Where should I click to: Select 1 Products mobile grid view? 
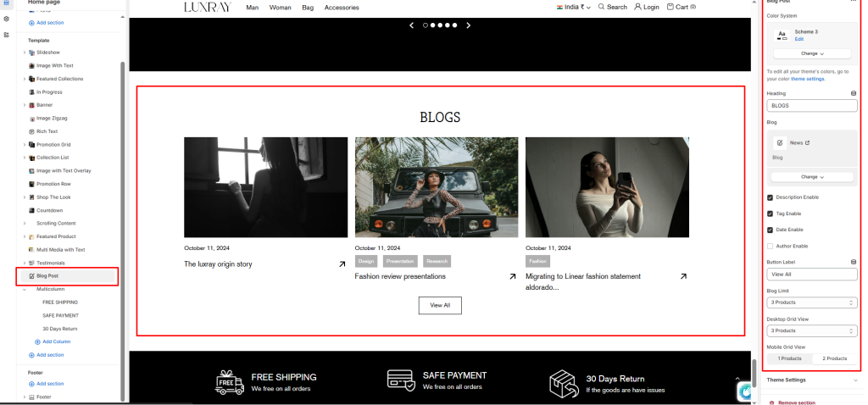pyautogui.click(x=790, y=358)
